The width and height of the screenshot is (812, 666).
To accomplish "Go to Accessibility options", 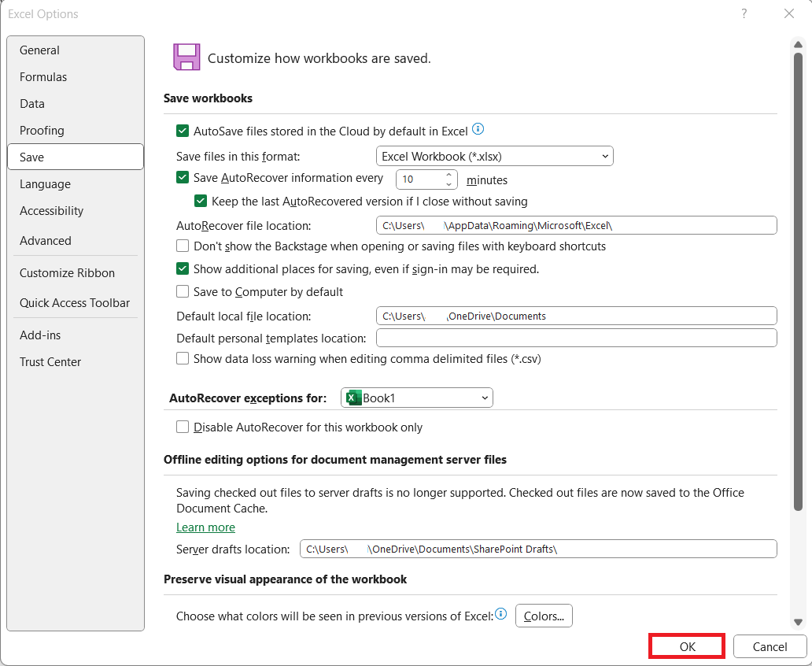I will pos(76,211).
